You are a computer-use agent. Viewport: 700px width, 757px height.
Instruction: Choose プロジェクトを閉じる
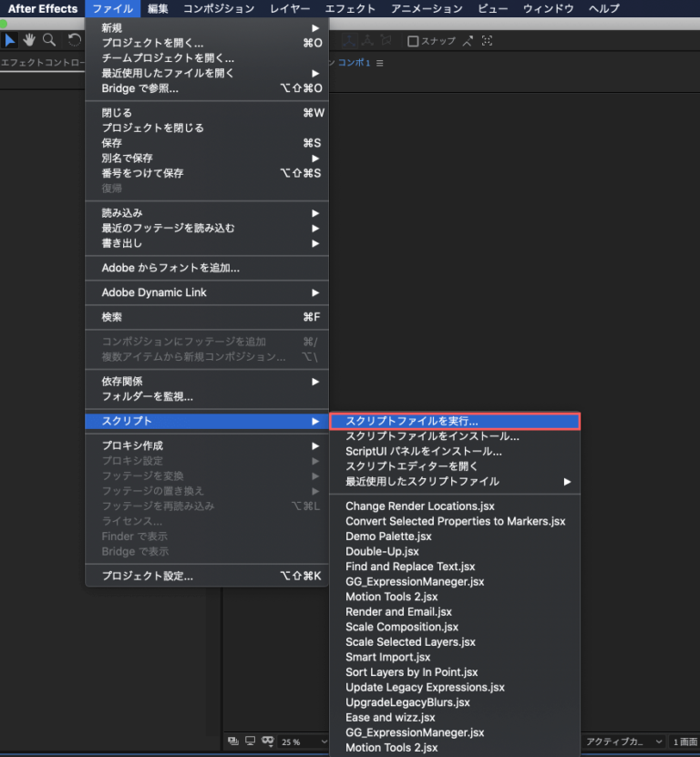pyautogui.click(x=207, y=128)
